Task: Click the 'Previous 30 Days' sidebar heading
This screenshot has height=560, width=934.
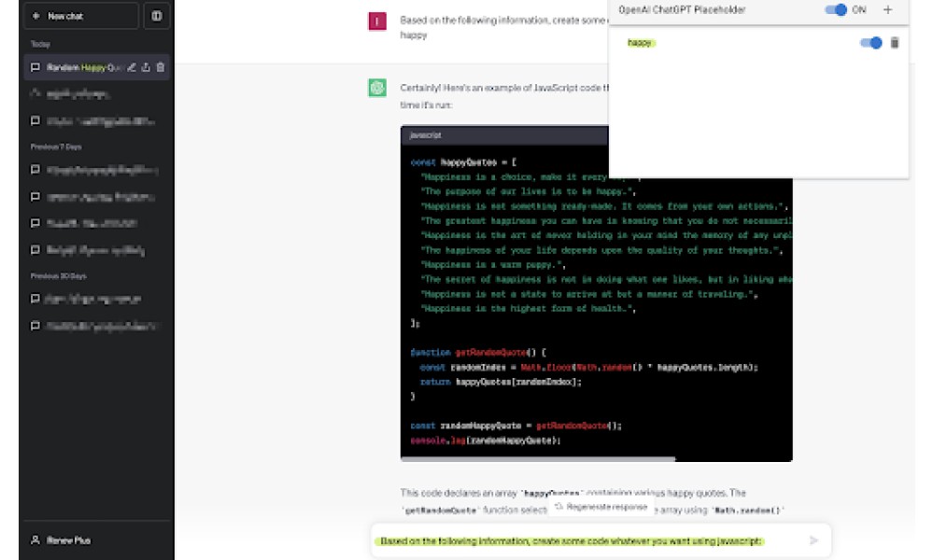Action: click(x=58, y=276)
